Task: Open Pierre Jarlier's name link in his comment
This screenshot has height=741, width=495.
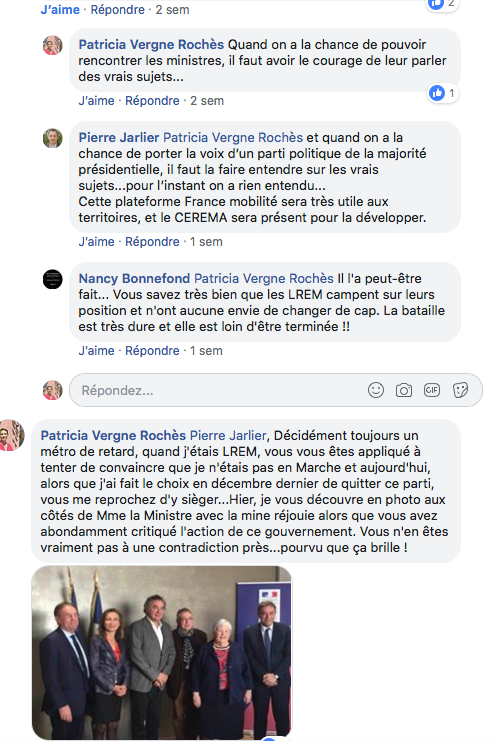Action: (119, 138)
